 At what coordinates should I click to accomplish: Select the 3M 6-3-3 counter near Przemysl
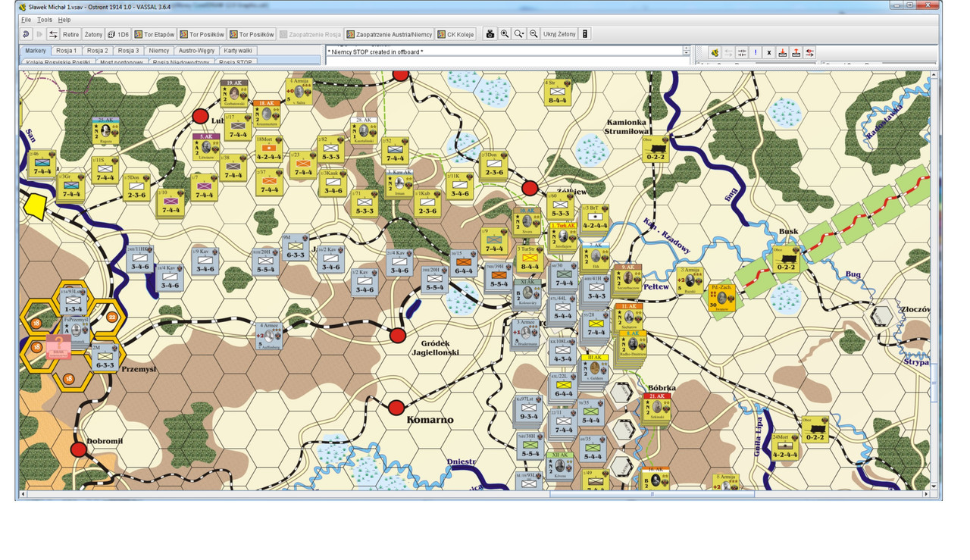click(x=105, y=357)
